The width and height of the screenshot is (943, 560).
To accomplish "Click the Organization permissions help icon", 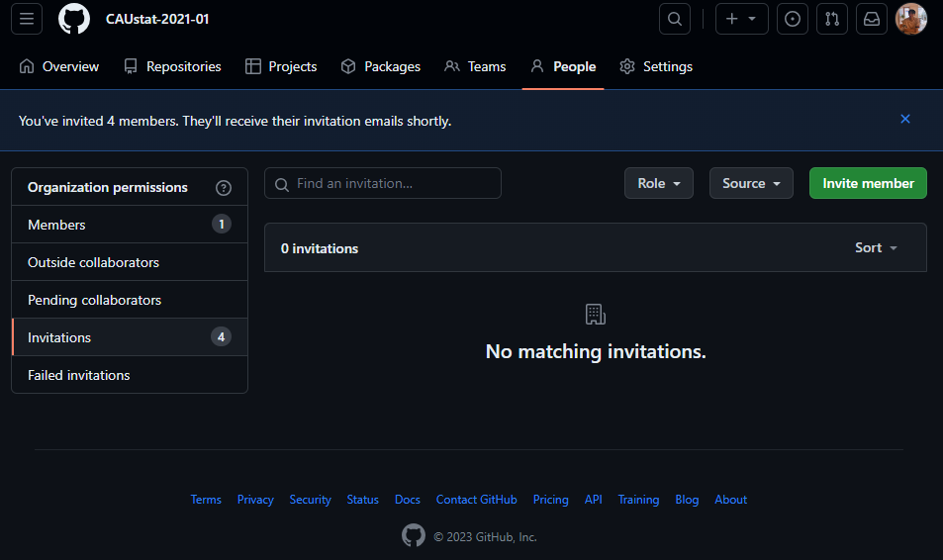I will click(223, 188).
